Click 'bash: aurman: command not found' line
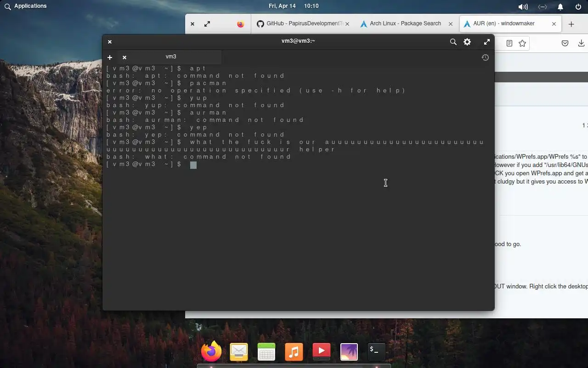 click(x=205, y=120)
